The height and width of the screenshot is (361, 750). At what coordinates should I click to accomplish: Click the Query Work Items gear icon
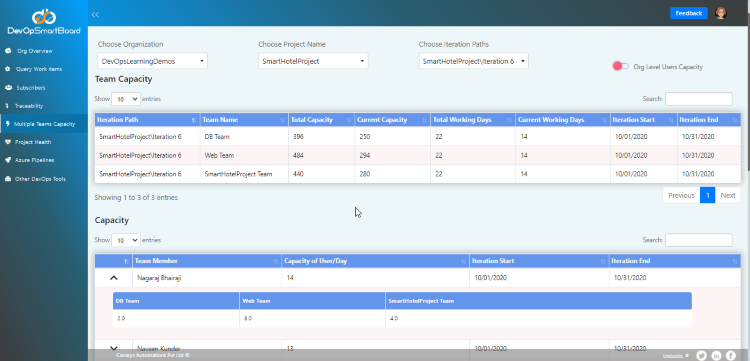coord(8,69)
